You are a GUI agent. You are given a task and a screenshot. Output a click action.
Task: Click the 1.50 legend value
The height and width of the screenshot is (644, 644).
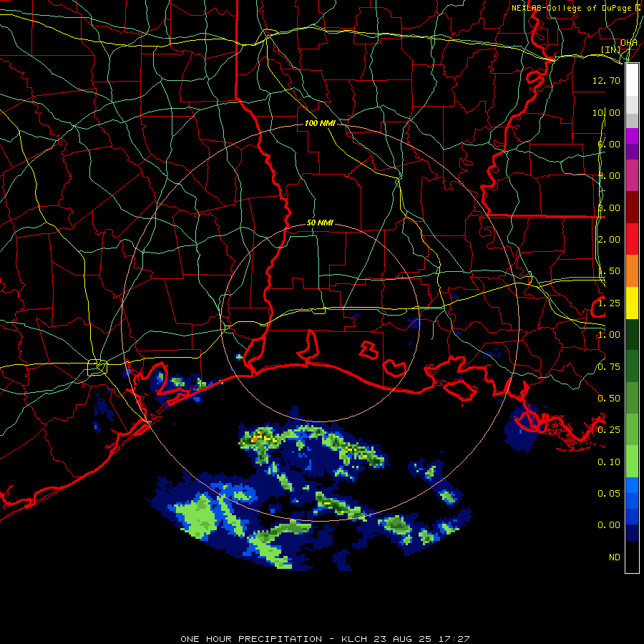click(609, 271)
